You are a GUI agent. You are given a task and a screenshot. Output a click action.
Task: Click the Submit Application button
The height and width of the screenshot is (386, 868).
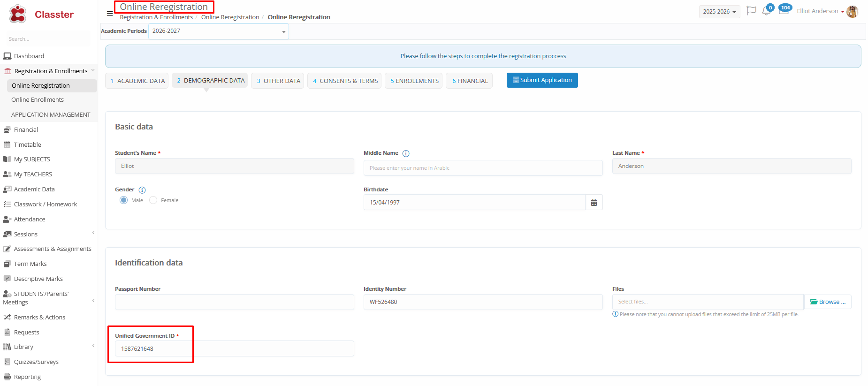pyautogui.click(x=542, y=80)
